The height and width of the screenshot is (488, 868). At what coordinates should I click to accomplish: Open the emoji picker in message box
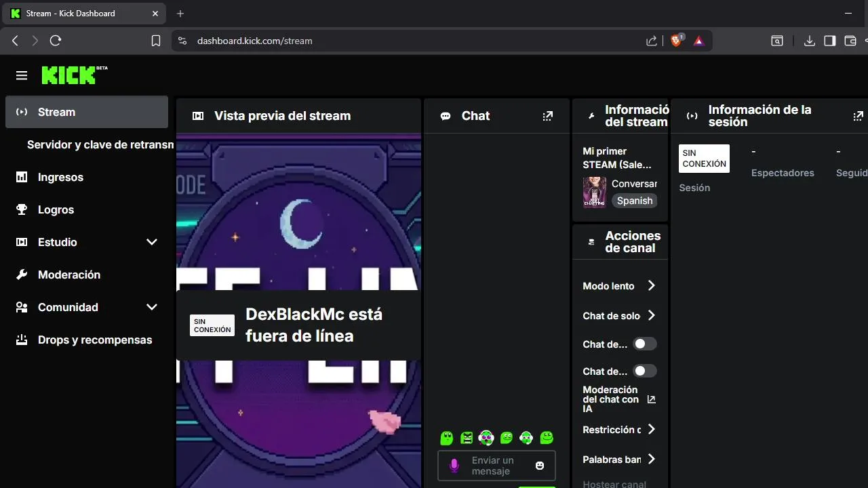point(540,466)
